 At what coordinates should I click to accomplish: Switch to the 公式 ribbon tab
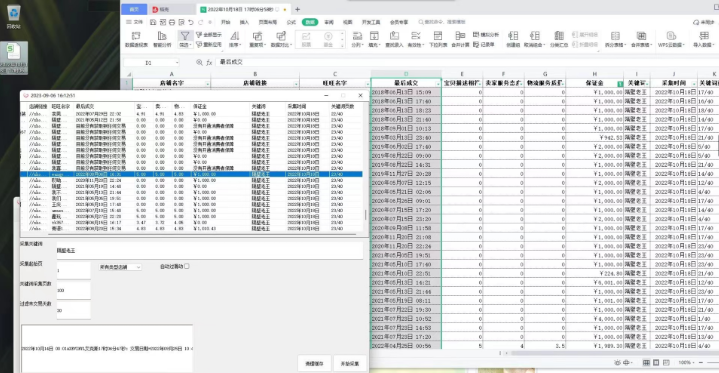pos(291,22)
